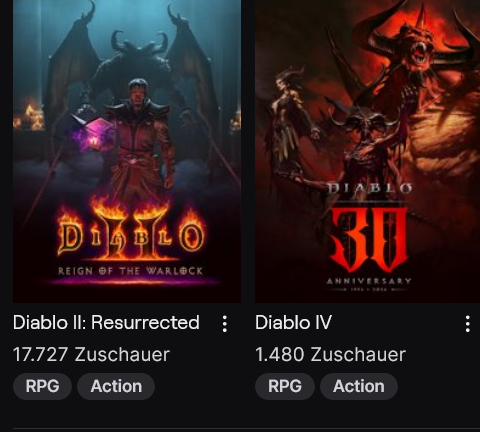Click the 17.727 Zuschauer viewer count

pos(91,354)
